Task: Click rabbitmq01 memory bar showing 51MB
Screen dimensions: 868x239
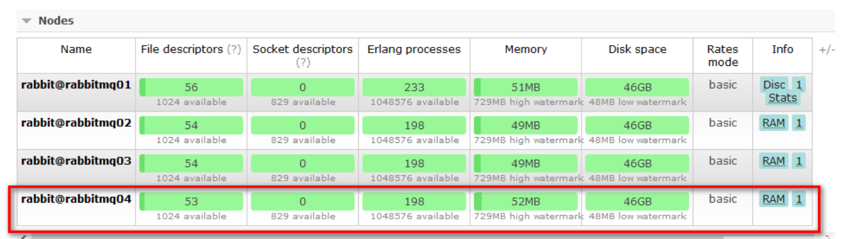Action: tap(525, 87)
